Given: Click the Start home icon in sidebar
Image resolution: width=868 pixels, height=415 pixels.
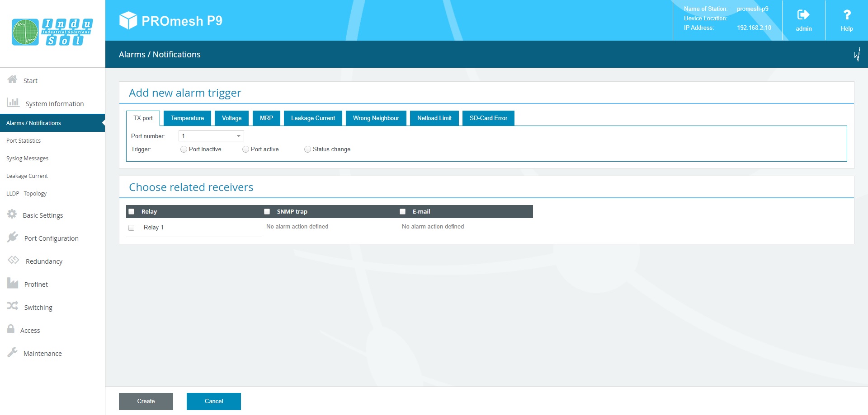Looking at the screenshot, I should pyautogui.click(x=12, y=79).
